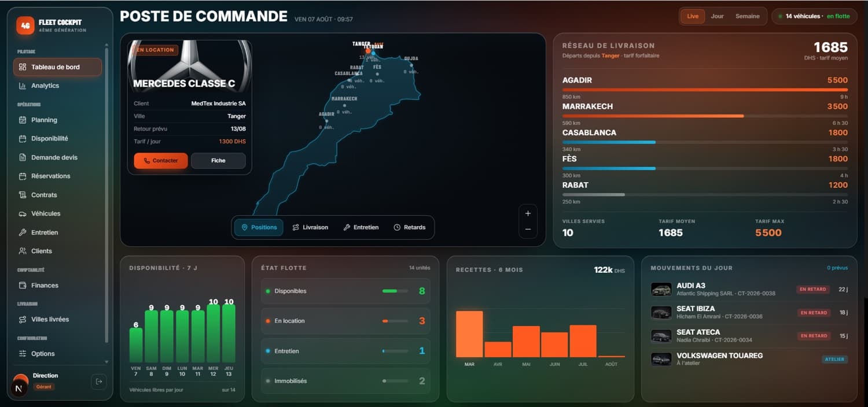Click the Options sliders icon
This screenshot has height=407, width=868.
[x=23, y=353]
